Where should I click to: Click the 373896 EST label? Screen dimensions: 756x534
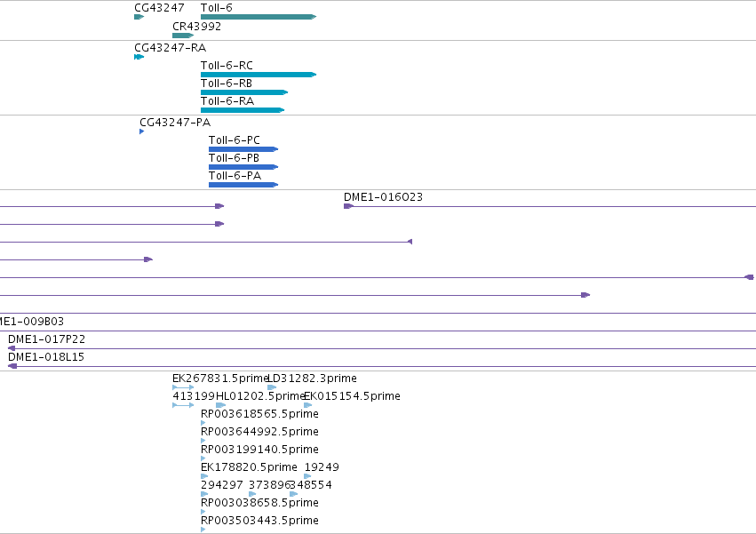click(x=269, y=485)
